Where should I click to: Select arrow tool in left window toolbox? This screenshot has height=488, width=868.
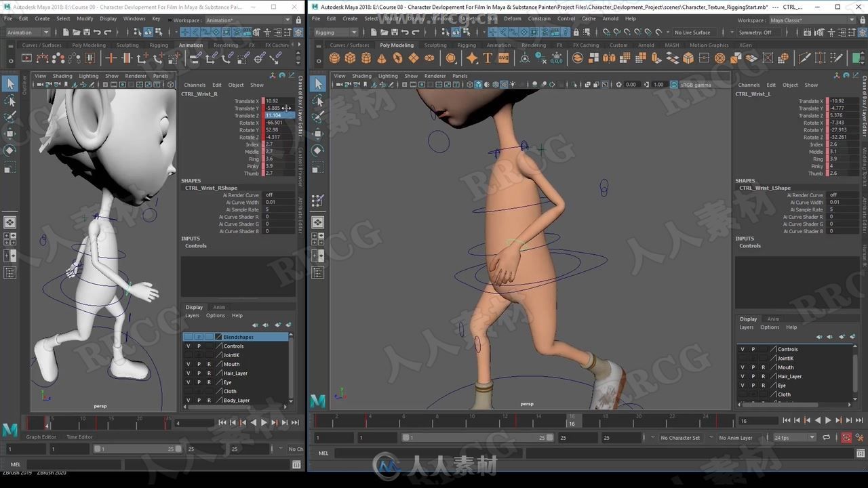tap(9, 83)
